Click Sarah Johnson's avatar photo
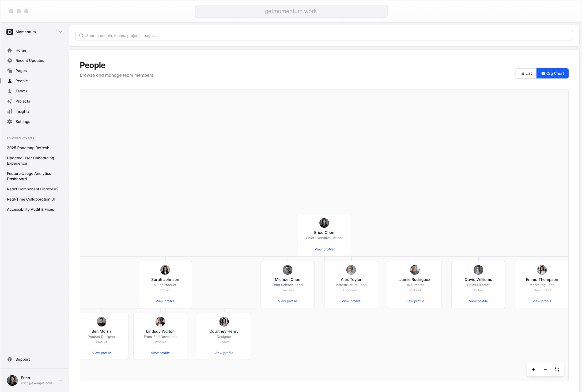The height and width of the screenshot is (392, 582). coord(165,270)
